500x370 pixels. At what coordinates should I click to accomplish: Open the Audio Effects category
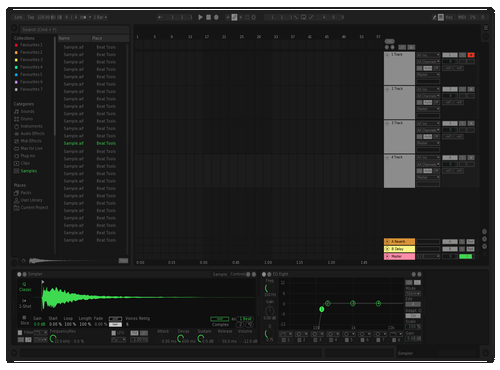(x=29, y=134)
